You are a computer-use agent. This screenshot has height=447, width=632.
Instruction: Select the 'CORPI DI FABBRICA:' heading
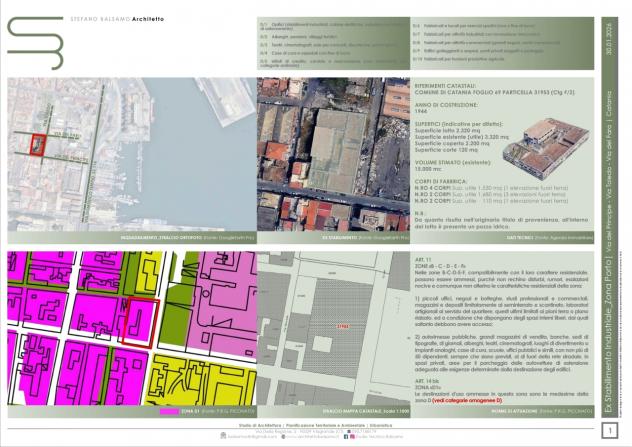pyautogui.click(x=441, y=181)
